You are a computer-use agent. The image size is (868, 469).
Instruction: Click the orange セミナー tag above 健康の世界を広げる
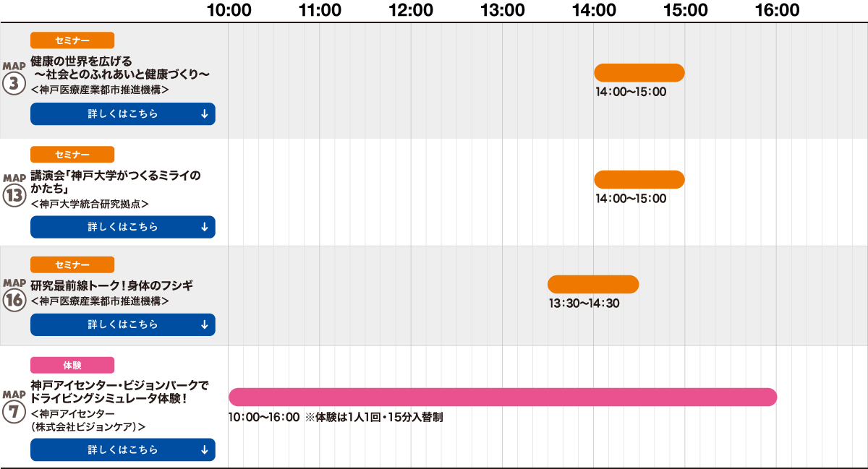[x=72, y=40]
